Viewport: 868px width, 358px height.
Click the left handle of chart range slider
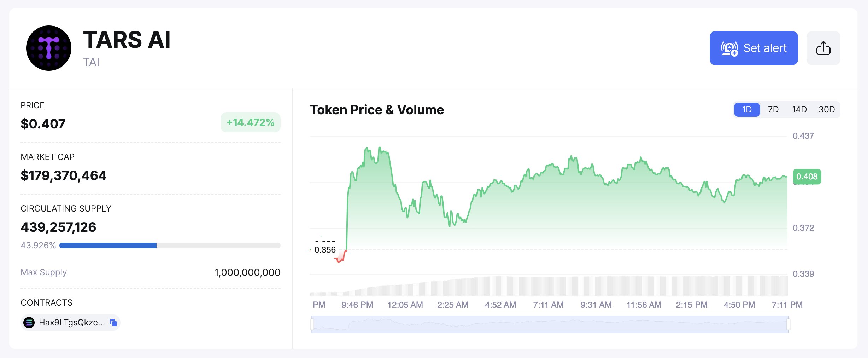coord(312,324)
